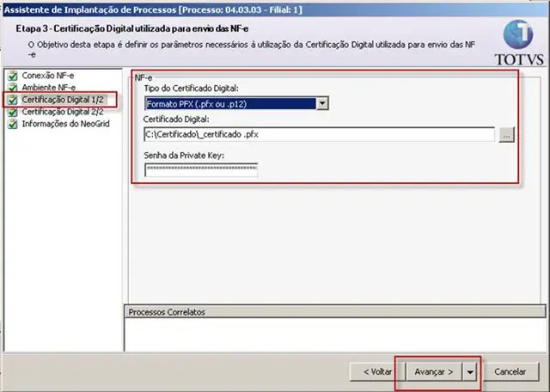Open Certificação Digital 2/2 step
The image size is (550, 392).
coord(63,112)
